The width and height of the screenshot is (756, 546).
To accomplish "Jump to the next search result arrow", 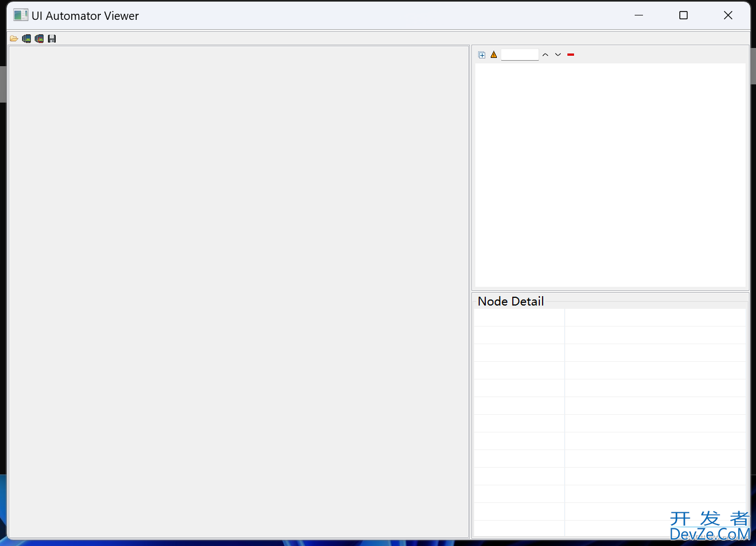I will pos(558,55).
